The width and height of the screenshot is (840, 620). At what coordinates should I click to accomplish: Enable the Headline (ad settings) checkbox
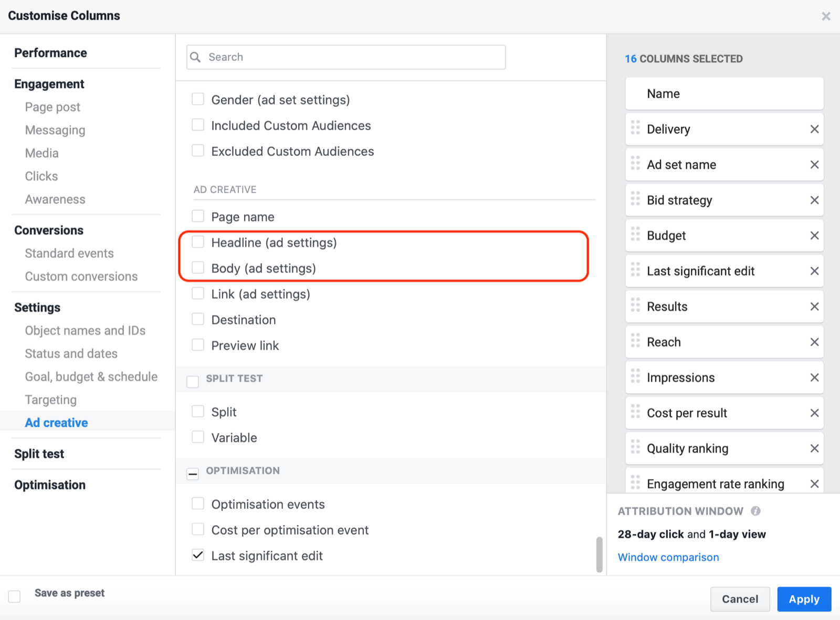tap(198, 242)
